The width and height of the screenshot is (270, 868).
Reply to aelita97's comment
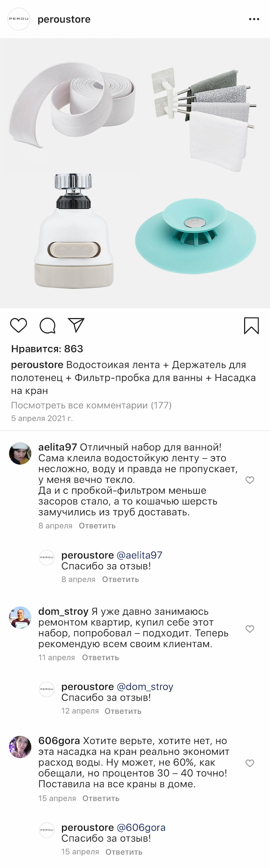coord(97,526)
